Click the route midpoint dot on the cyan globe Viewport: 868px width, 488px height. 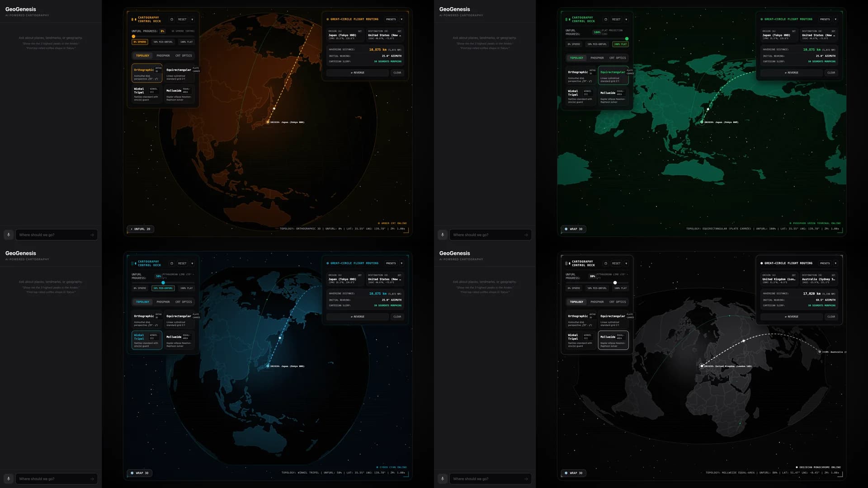point(280,338)
